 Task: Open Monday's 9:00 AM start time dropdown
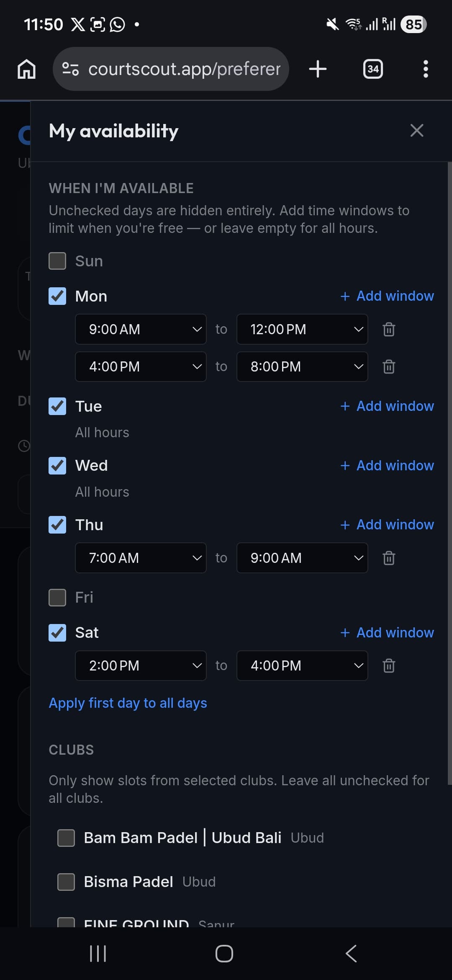pyautogui.click(x=141, y=330)
